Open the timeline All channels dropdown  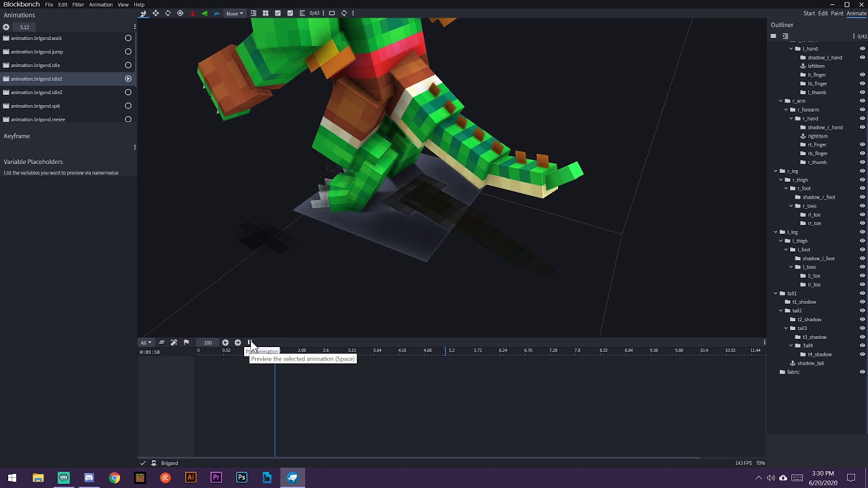(x=146, y=342)
